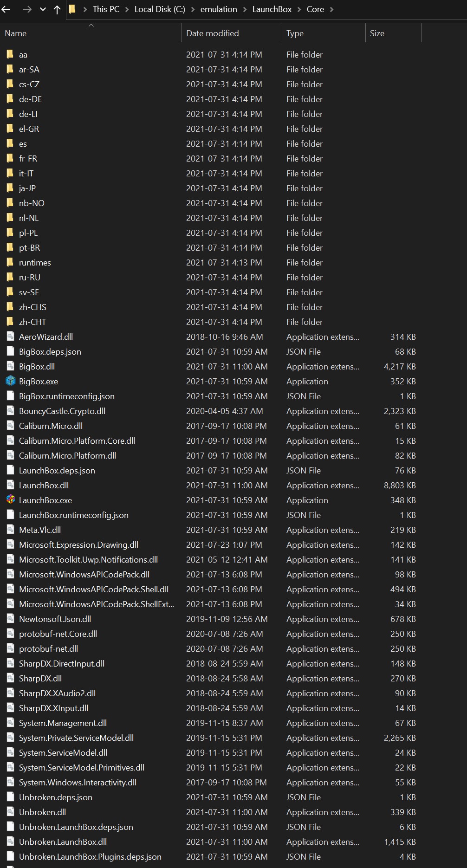Sort by Size column header
Image resolution: width=467 pixels, height=868 pixels.
point(377,33)
